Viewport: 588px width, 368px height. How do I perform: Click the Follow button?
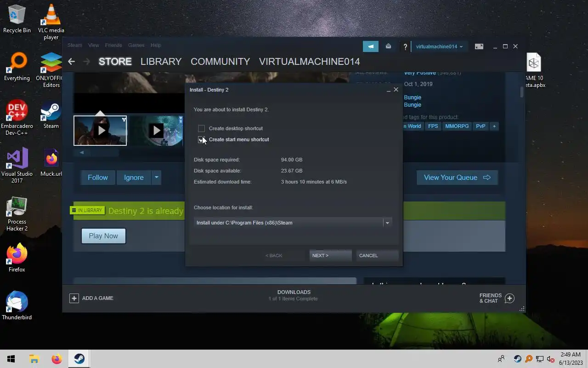pyautogui.click(x=98, y=178)
